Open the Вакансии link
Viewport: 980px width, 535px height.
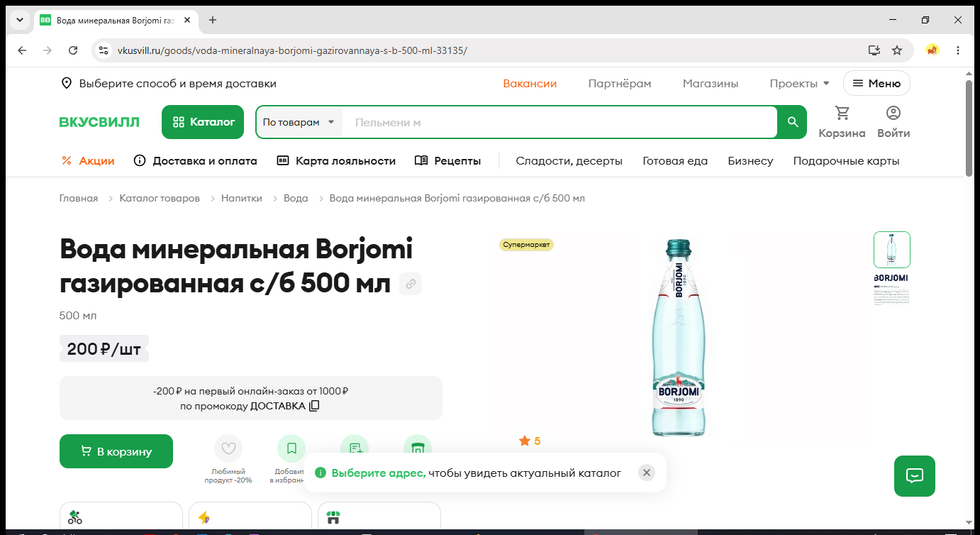[530, 84]
